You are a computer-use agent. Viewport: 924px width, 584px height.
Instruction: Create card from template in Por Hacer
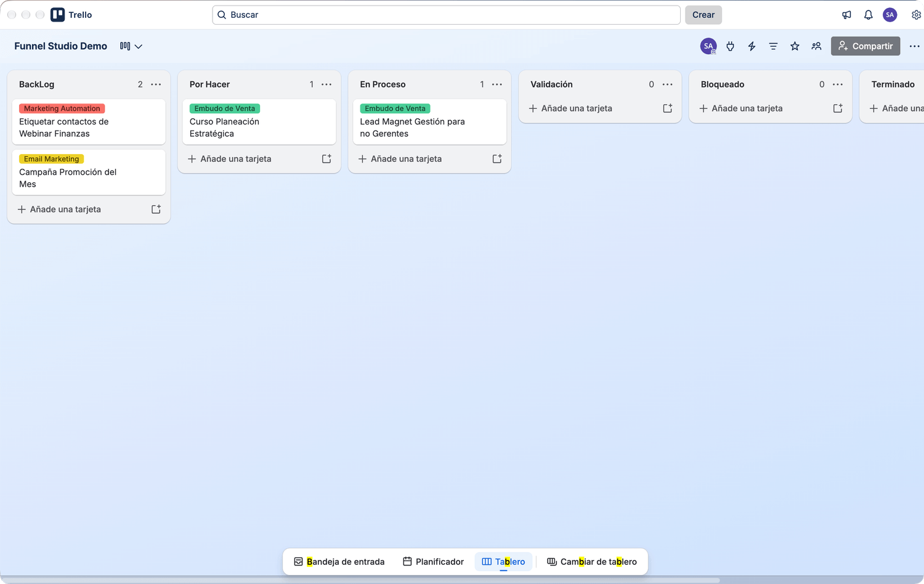pos(326,159)
